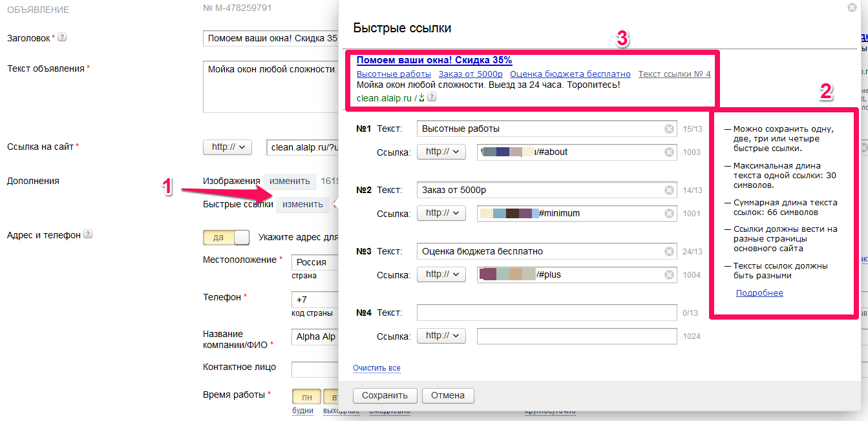Open the 'Подробнее' link
The width and height of the screenshot is (868, 421).
pyautogui.click(x=759, y=293)
